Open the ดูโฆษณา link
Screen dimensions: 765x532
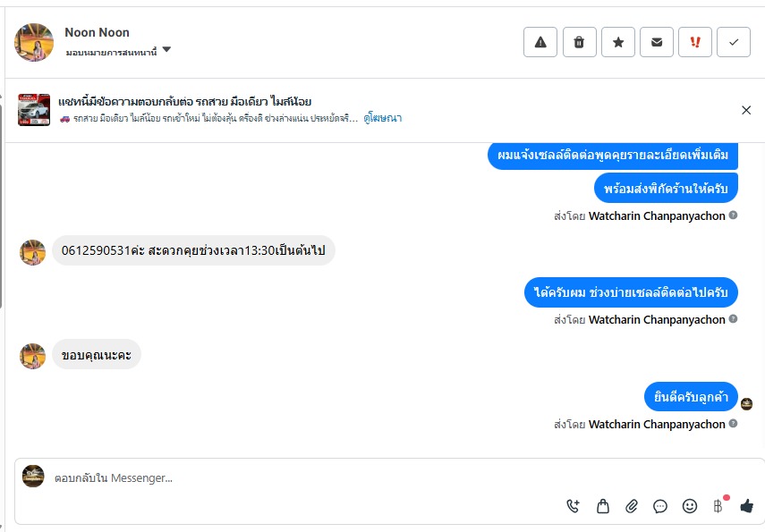(382, 118)
